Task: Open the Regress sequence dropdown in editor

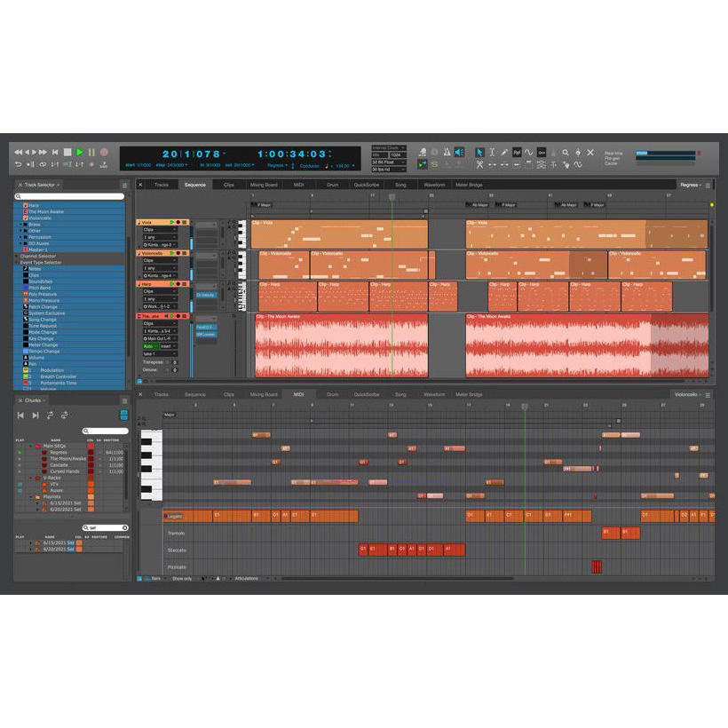Action: [x=691, y=185]
